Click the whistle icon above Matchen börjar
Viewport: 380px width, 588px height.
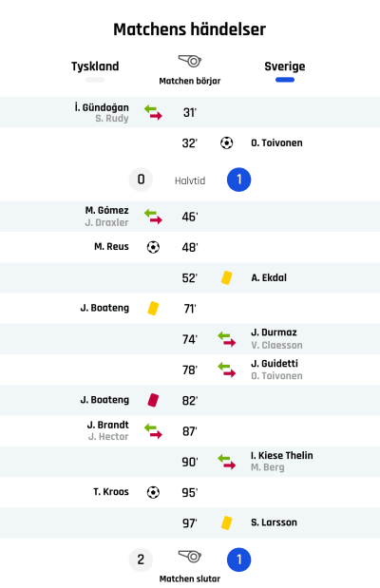[190, 61]
